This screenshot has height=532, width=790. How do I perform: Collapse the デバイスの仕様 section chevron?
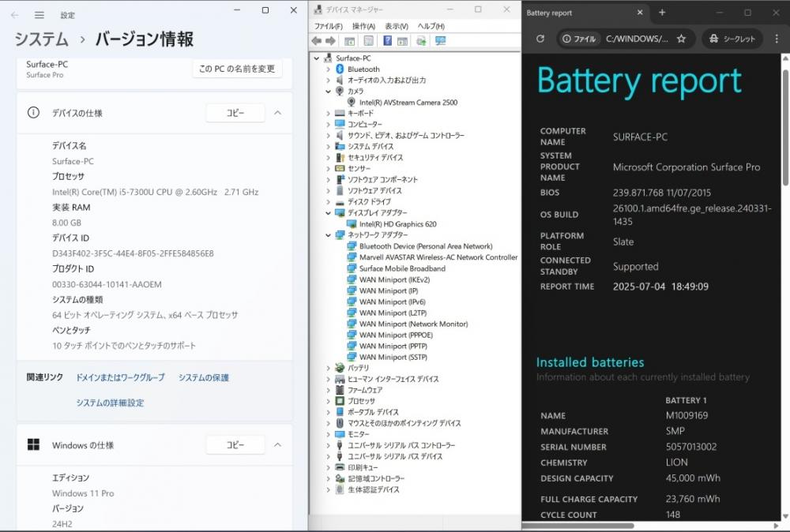(277, 113)
